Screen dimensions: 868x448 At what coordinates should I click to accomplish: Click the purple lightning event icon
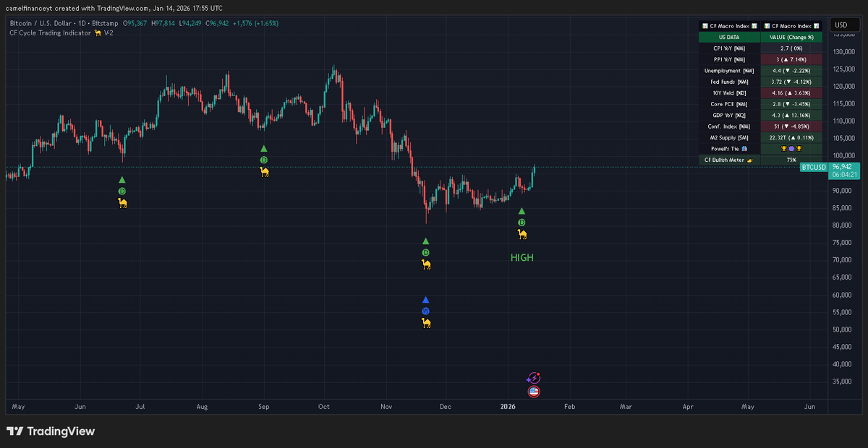point(533,378)
